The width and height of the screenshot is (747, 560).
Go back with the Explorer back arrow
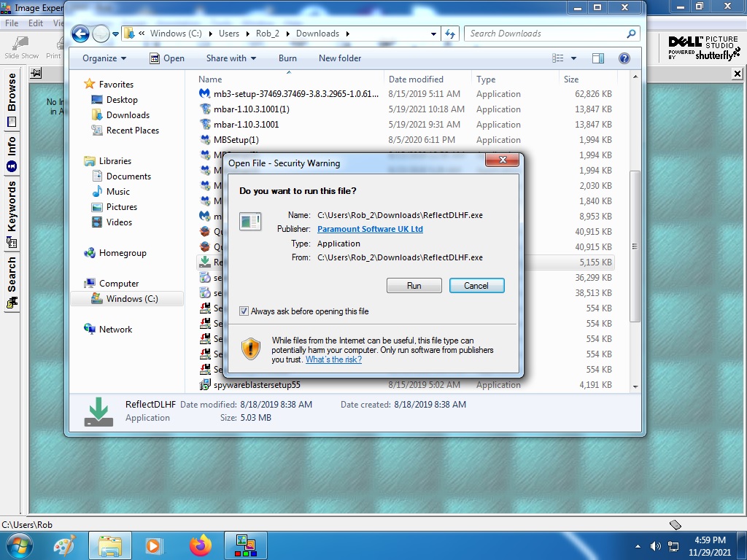tap(80, 34)
